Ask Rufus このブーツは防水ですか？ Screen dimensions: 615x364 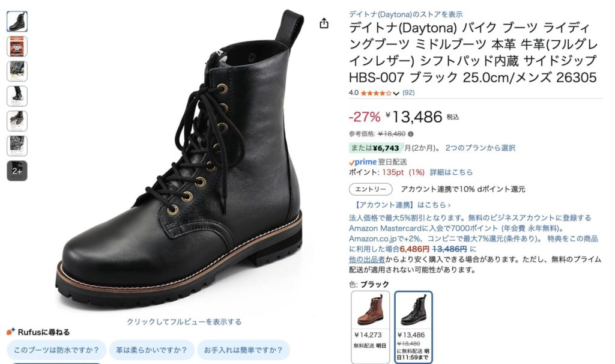pos(56,350)
